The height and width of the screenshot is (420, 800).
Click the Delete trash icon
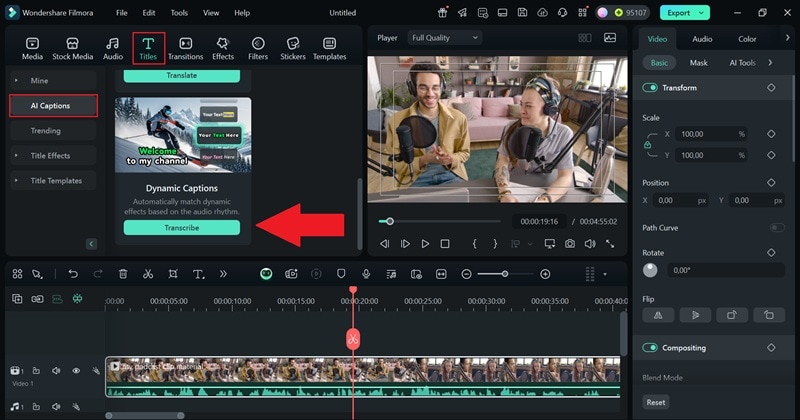point(123,274)
